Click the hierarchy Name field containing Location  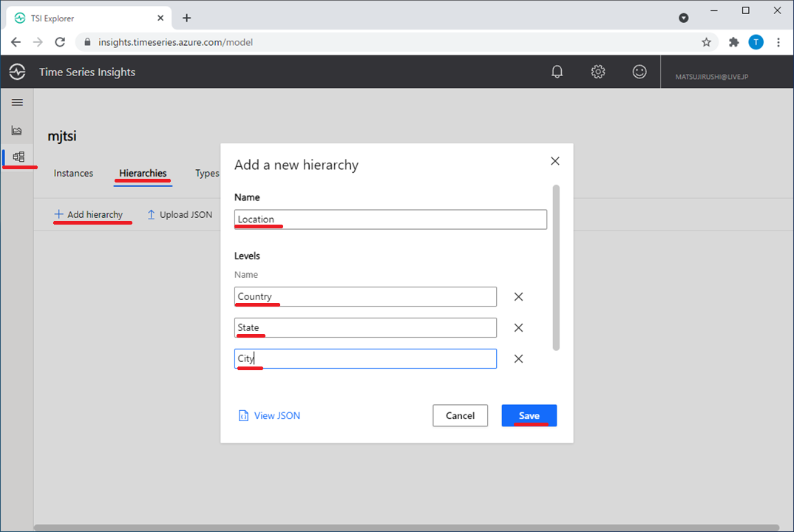(390, 219)
